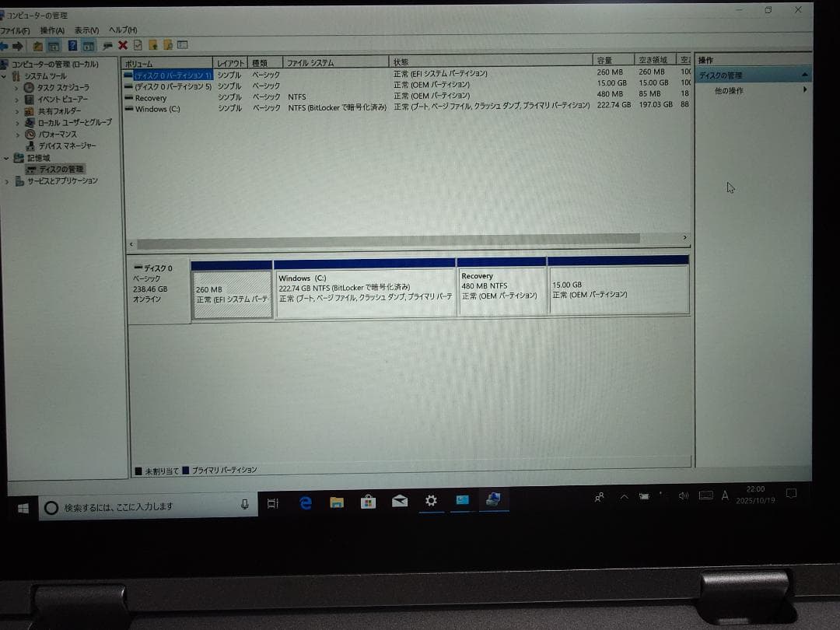The height and width of the screenshot is (630, 840).
Task: Select the Windows (C:) partition block
Action: 364,292
